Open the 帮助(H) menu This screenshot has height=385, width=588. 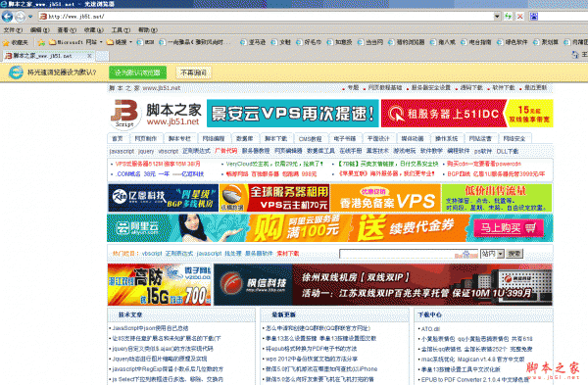pyautogui.click(x=148, y=30)
